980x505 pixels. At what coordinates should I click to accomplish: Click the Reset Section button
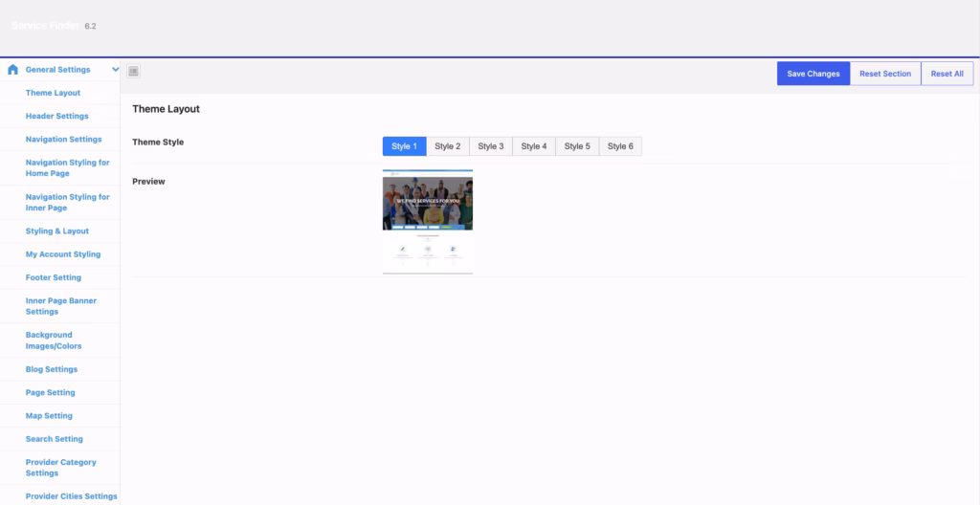point(885,74)
